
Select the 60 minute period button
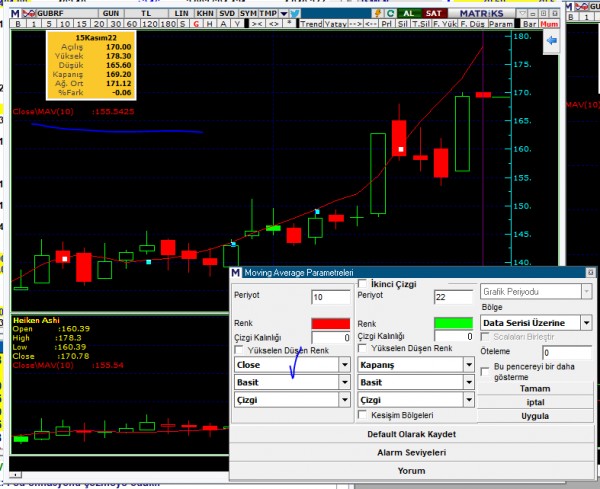tap(131, 24)
